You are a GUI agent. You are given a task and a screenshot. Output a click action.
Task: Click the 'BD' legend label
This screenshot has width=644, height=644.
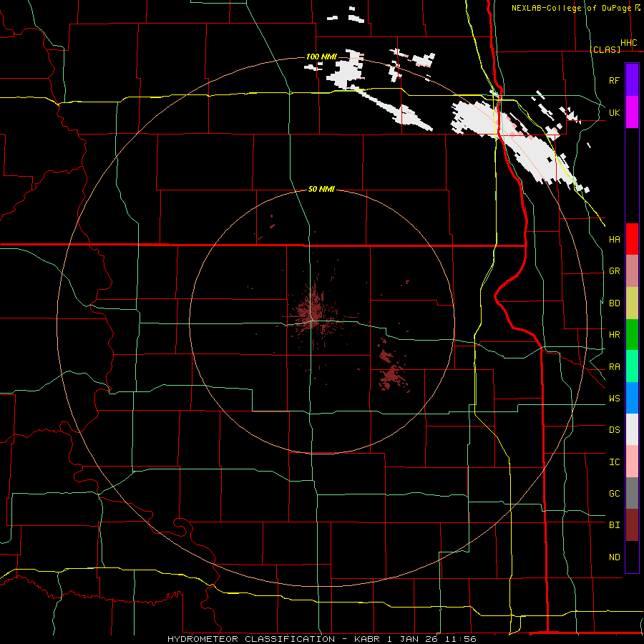[x=614, y=303]
